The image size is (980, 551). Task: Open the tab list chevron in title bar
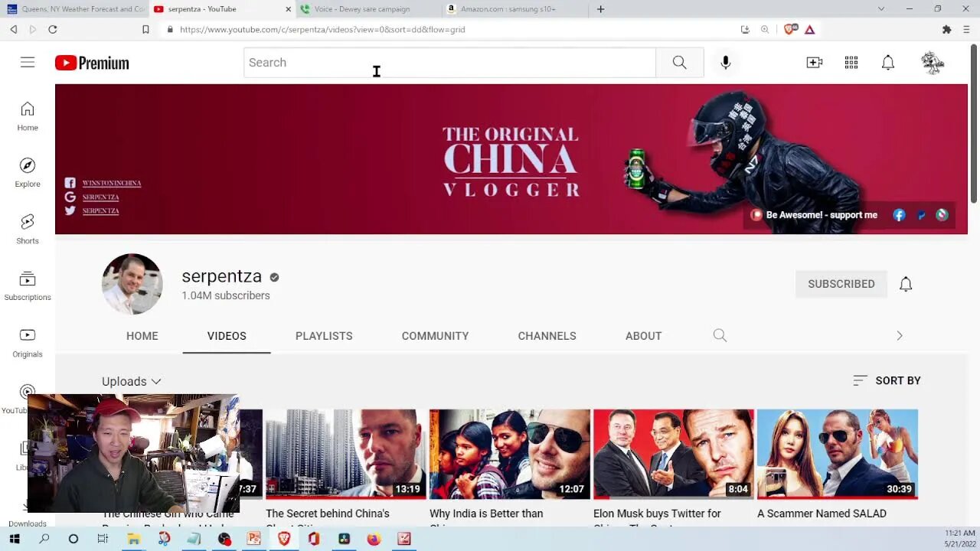[x=880, y=9]
